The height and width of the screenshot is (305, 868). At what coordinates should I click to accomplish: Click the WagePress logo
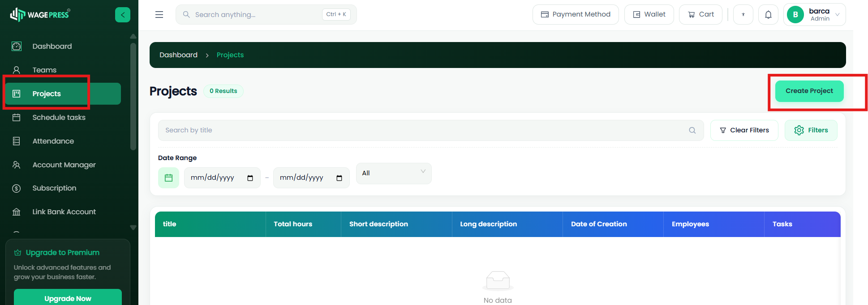(x=40, y=14)
